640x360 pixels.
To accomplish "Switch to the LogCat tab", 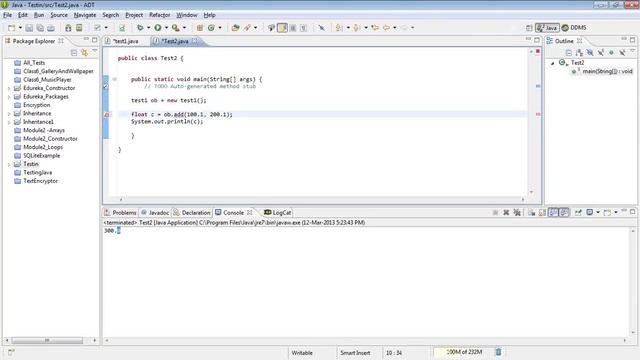I will click(x=278, y=213).
